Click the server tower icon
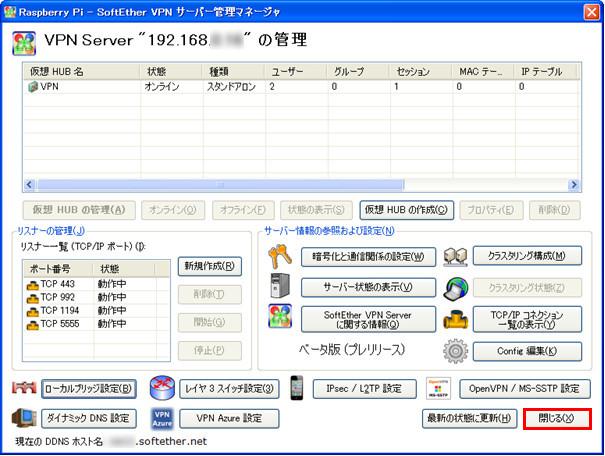This screenshot has height=456, width=605. (280, 285)
